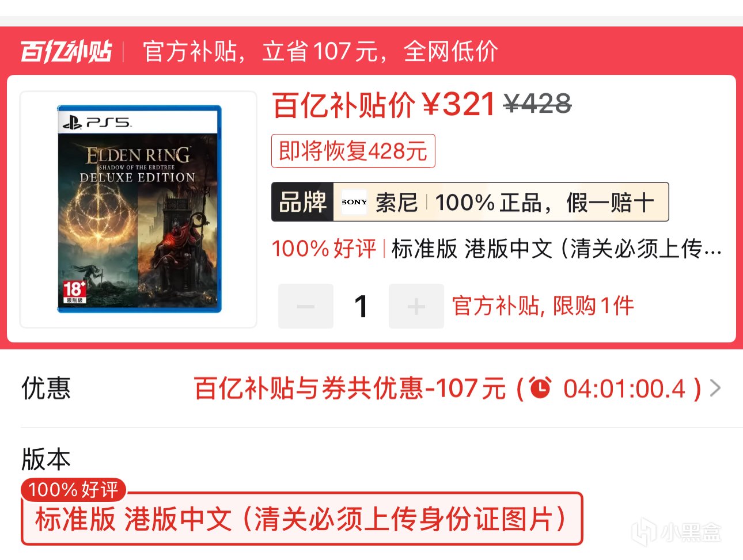
Task: Increase quantity with the plus button
Action: click(416, 306)
